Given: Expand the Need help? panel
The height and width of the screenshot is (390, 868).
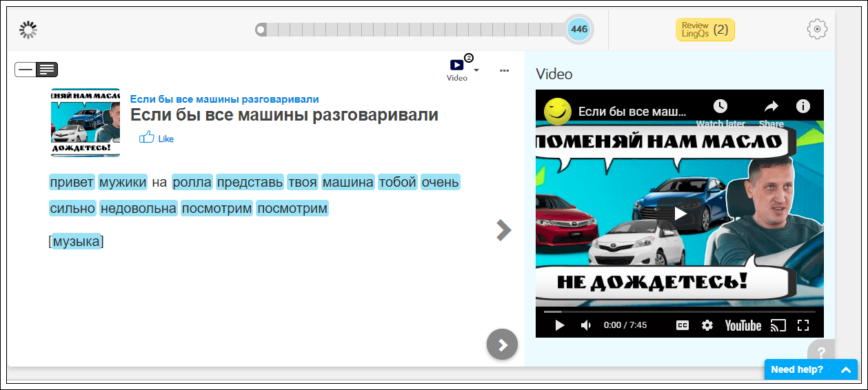Looking at the screenshot, I should (811, 369).
